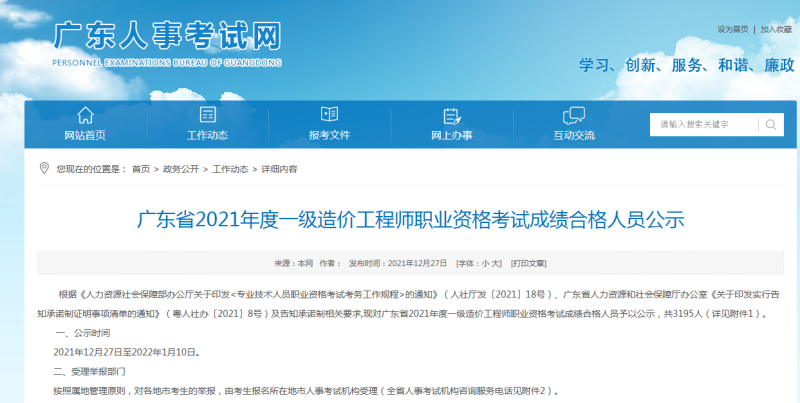The height and width of the screenshot is (403, 800).
Task: Click 工作动态 in the breadcrumb path
Action: (230, 169)
